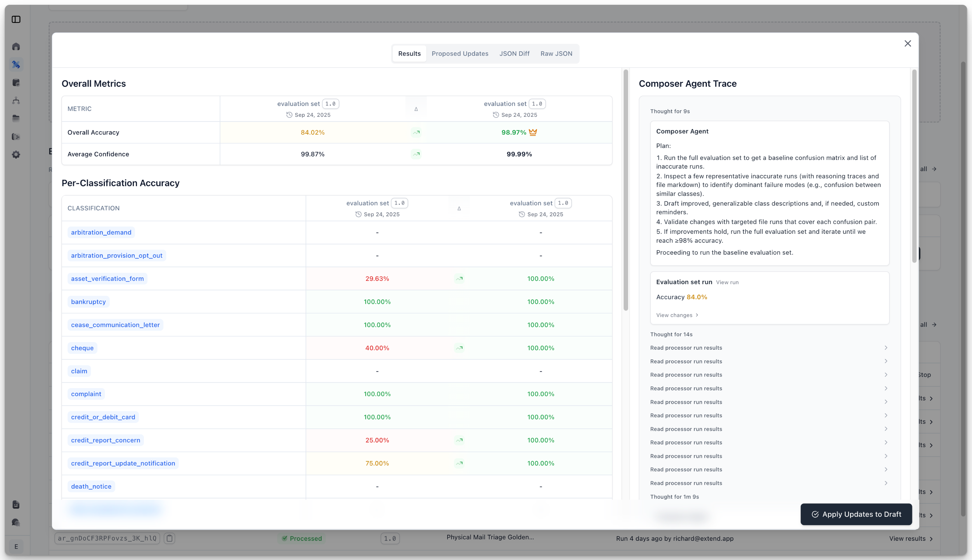Click the E account avatar at bottom left
The width and height of the screenshot is (972, 560).
16,546
